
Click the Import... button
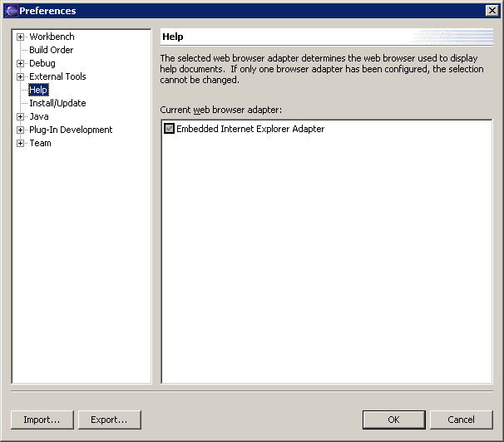pyautogui.click(x=42, y=420)
